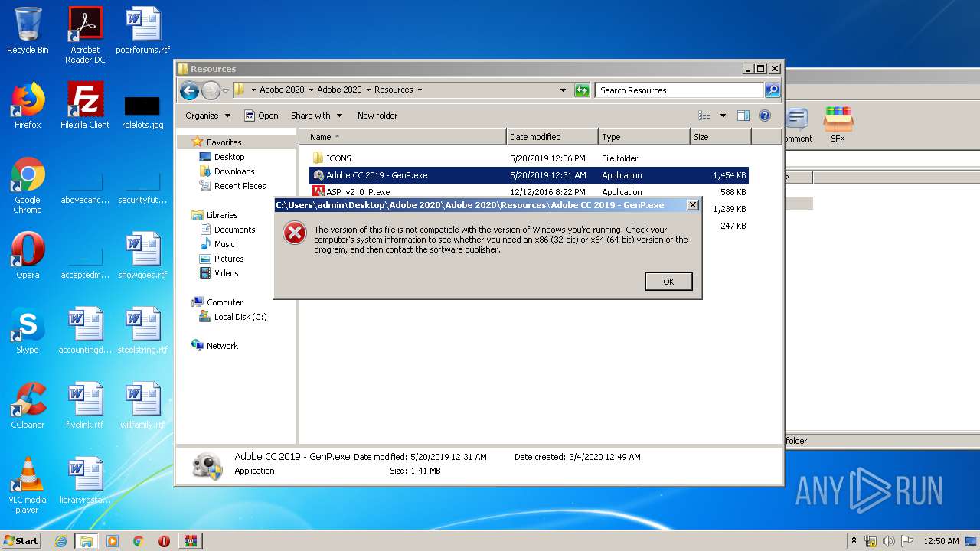
Task: Sort files by Name column header
Action: (x=402, y=137)
